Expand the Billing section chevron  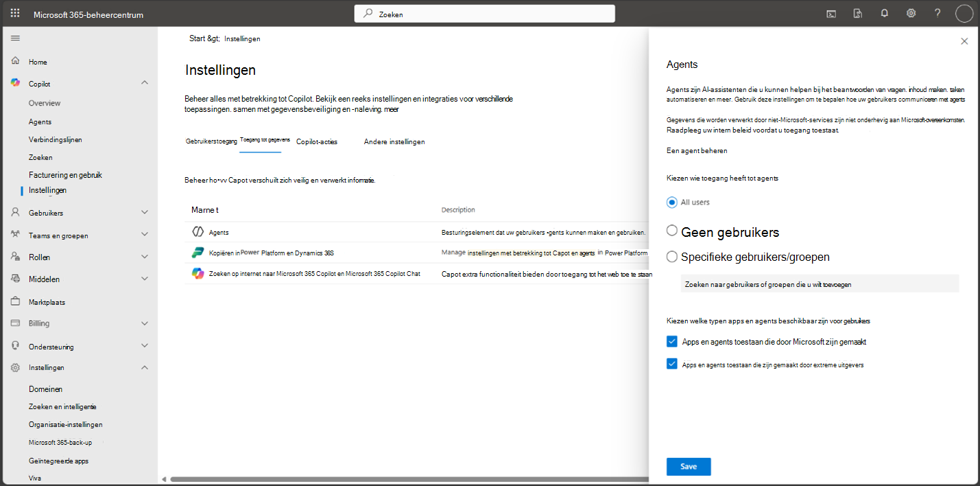145,323
